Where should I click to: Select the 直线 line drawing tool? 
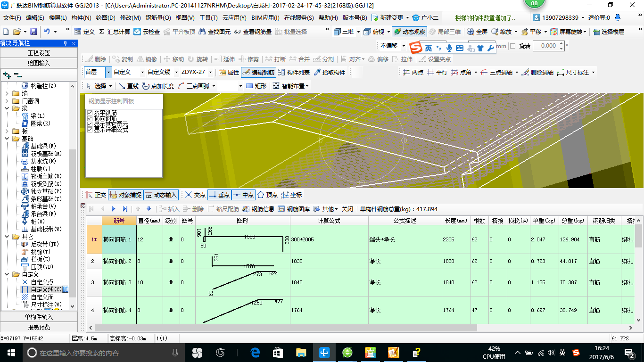click(128, 86)
